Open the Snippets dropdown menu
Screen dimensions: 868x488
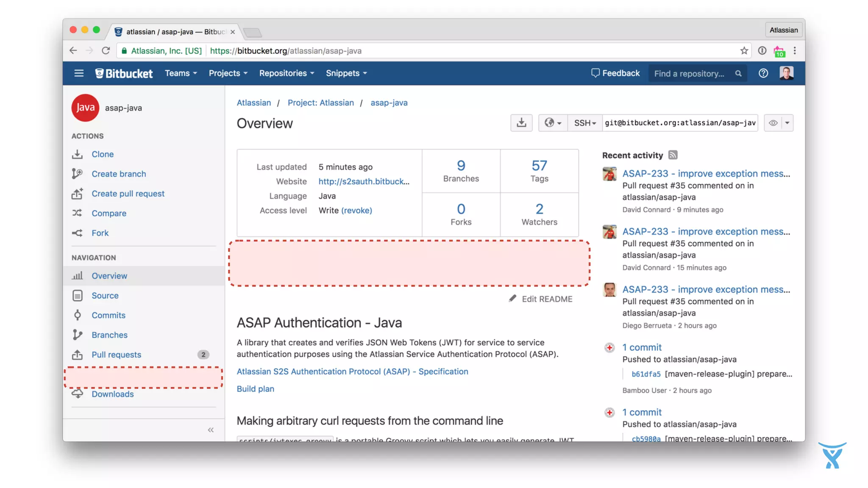(x=346, y=73)
